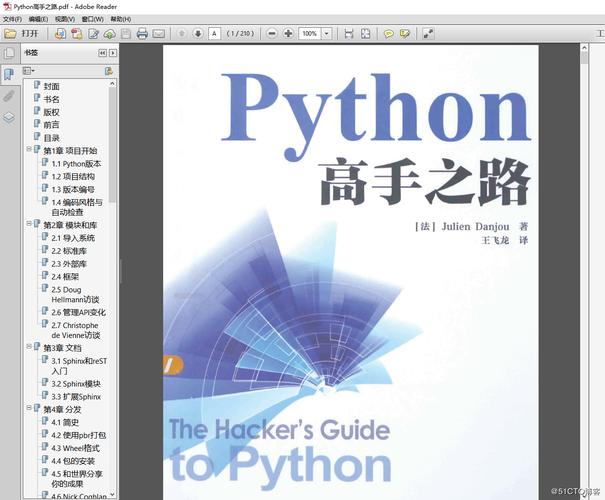
Task: Click the save file floppy icon
Action: click(x=126, y=34)
